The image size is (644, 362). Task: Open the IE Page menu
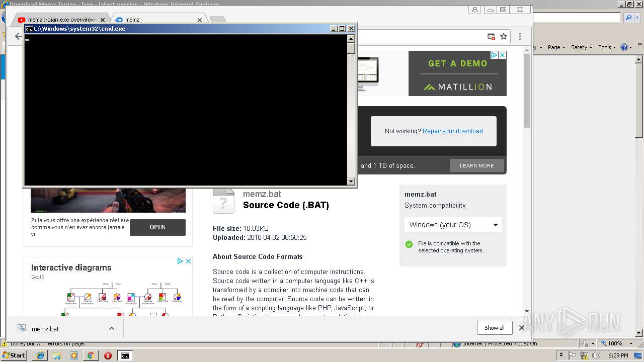(x=556, y=47)
